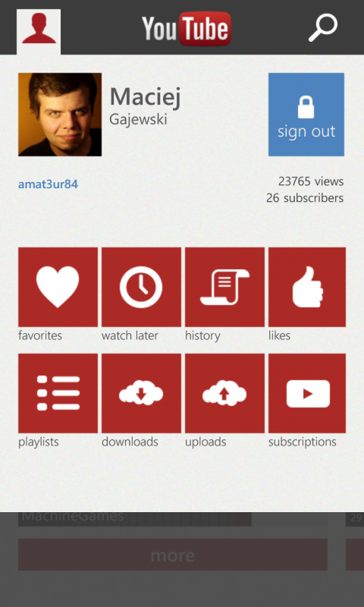This screenshot has height=607, width=364.
Task: Open the subscriptions play tile
Action: [x=307, y=393]
